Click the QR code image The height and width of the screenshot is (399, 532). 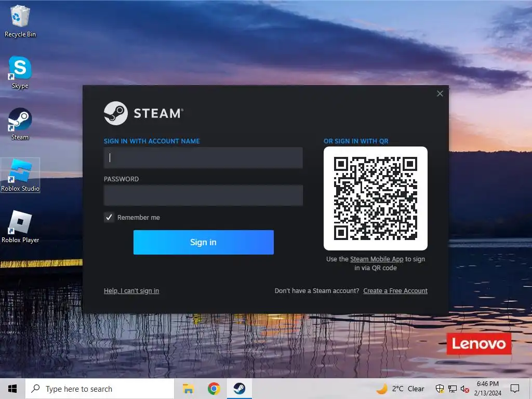375,198
